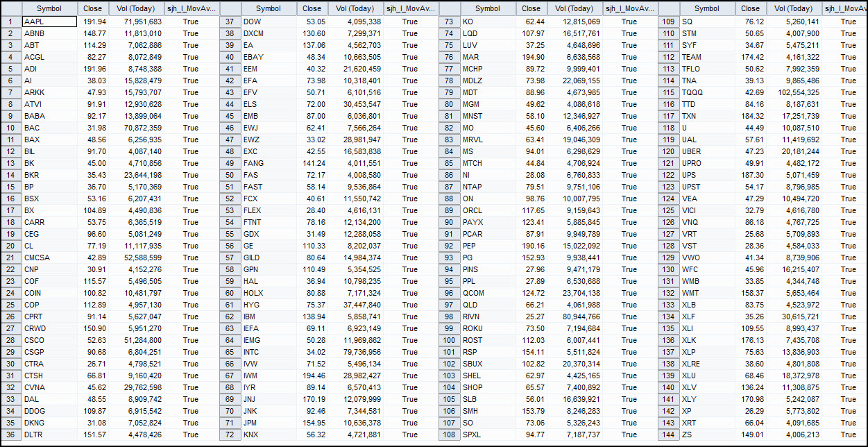The height and width of the screenshot is (447, 868).
Task: Click the RIVN symbol cell
Action: (x=488, y=317)
